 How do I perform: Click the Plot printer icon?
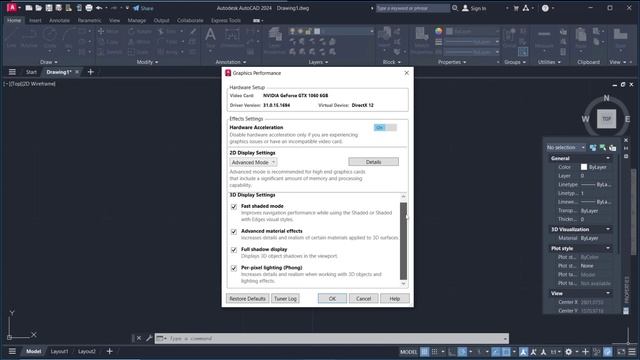click(x=89, y=8)
